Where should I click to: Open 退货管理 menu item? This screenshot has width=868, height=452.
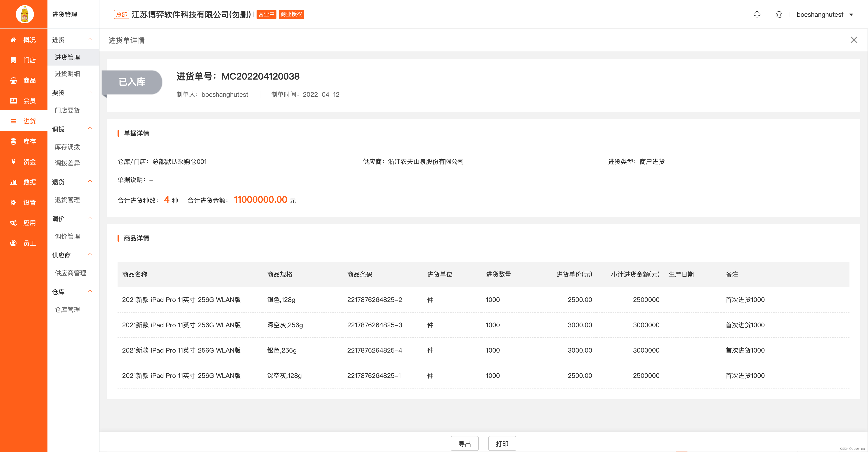point(67,200)
